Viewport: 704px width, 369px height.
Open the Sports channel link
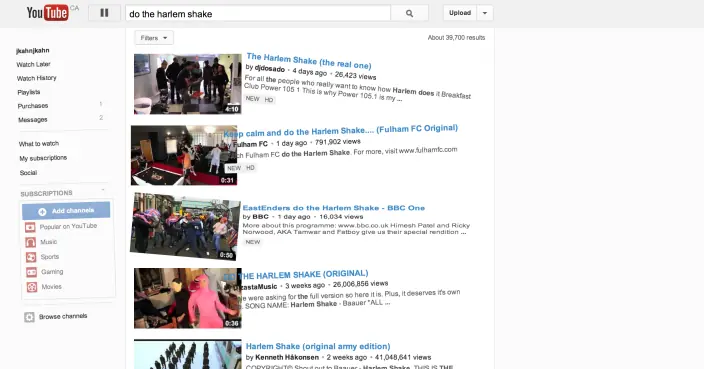(x=50, y=257)
